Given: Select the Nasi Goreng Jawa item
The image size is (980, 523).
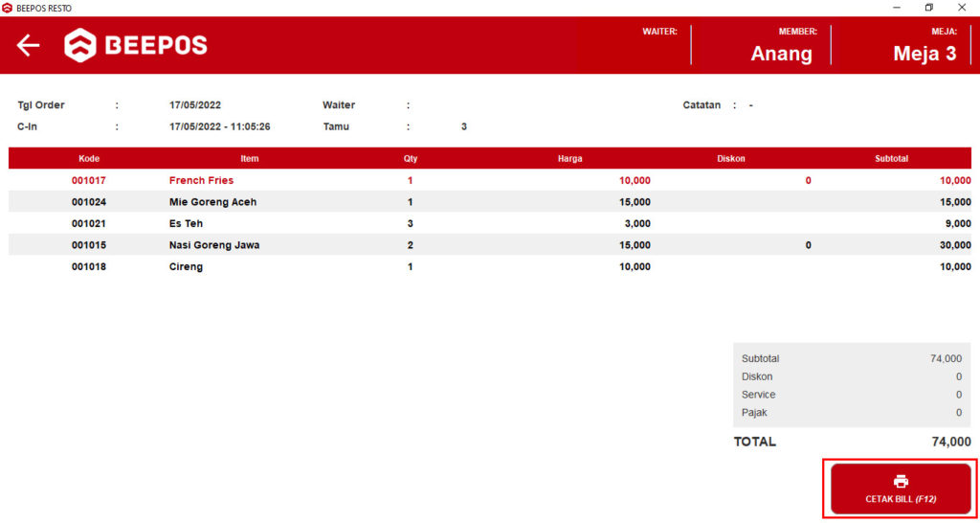Looking at the screenshot, I should pos(490,244).
